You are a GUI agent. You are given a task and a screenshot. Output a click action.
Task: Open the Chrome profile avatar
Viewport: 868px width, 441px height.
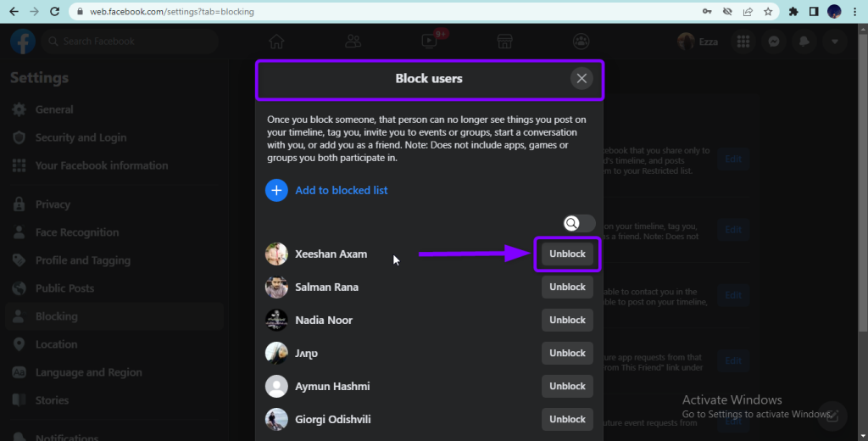(x=834, y=11)
